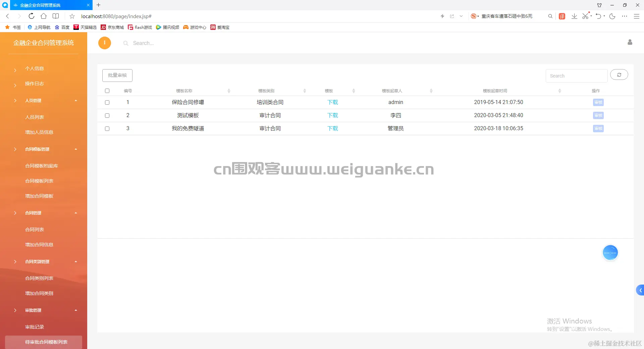The image size is (644, 349).
Task: Bookmark this page with the star
Action: pyautogui.click(x=72, y=16)
